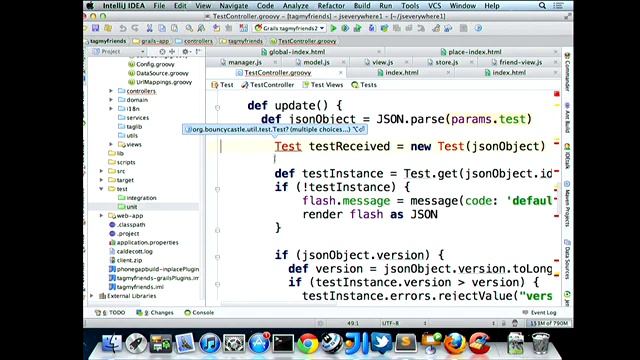This screenshot has width=640, height=360.
Task: Switch to the global-index.html tab
Action: (x=297, y=52)
